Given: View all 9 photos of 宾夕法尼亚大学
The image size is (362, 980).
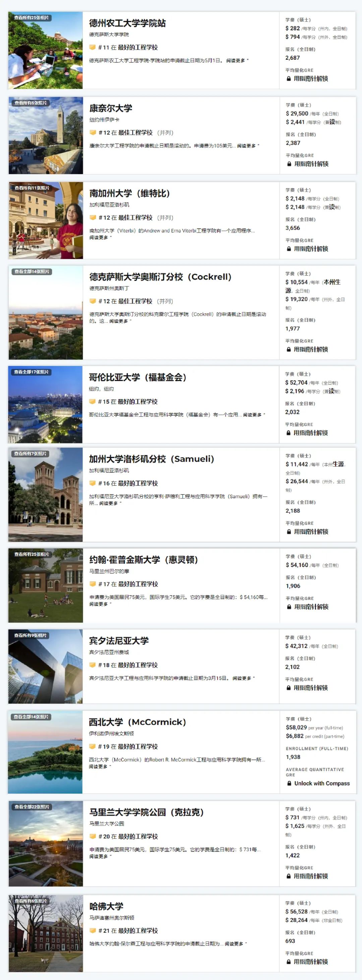Looking at the screenshot, I should [31, 636].
